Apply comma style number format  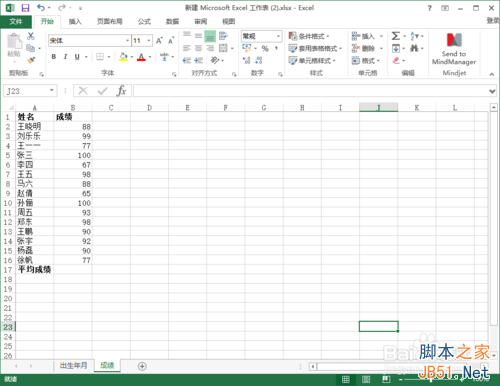(276, 49)
